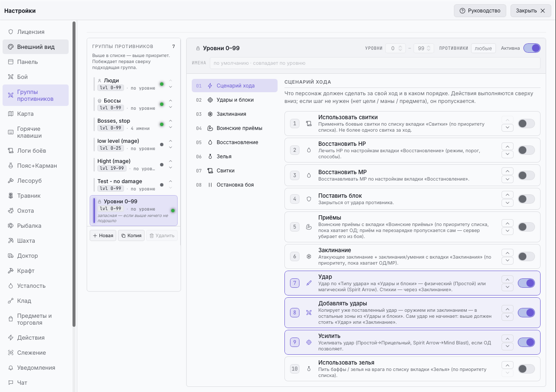The height and width of the screenshot is (392, 556).
Task: Turn on the Поставить блок toggle
Action: click(x=526, y=199)
